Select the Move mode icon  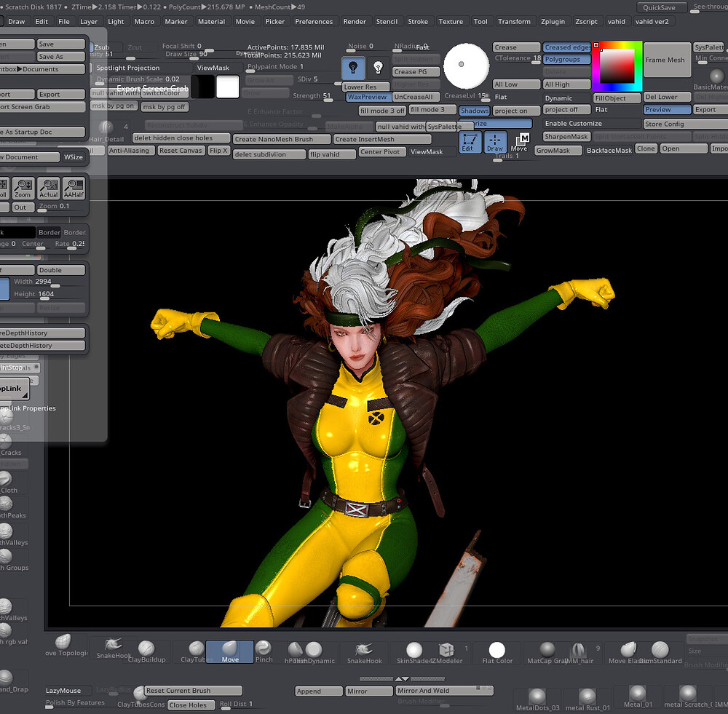click(520, 142)
